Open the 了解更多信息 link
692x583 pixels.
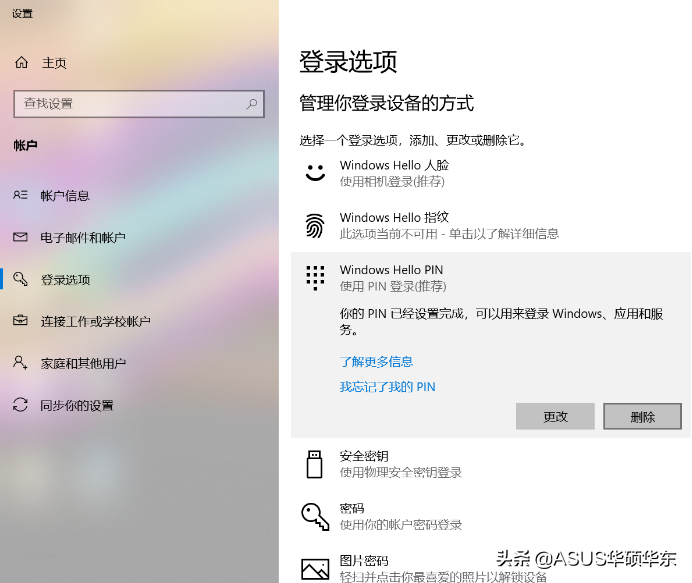[x=376, y=362]
